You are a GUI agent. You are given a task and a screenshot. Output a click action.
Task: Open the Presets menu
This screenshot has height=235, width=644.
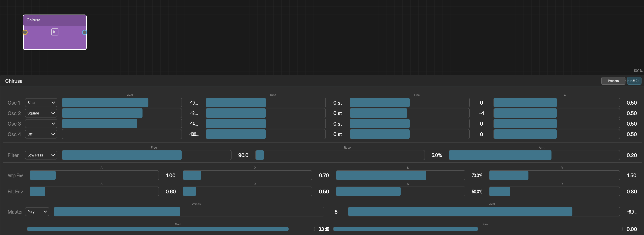click(613, 81)
